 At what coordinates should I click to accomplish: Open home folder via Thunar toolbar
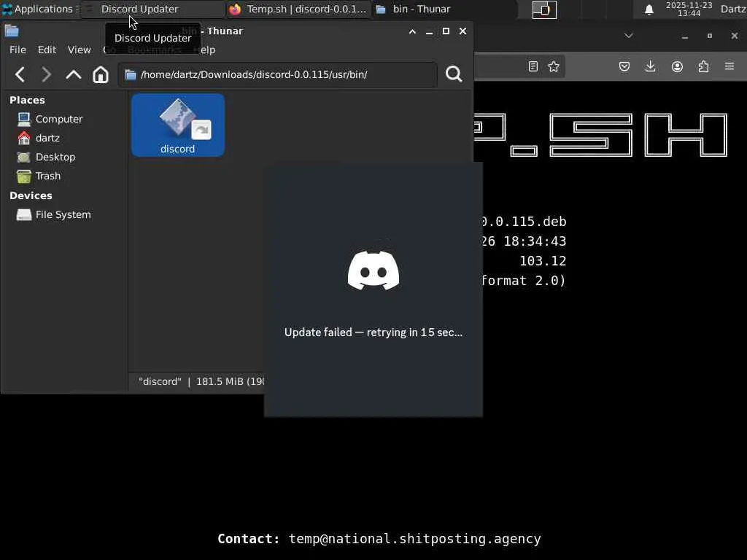click(101, 75)
